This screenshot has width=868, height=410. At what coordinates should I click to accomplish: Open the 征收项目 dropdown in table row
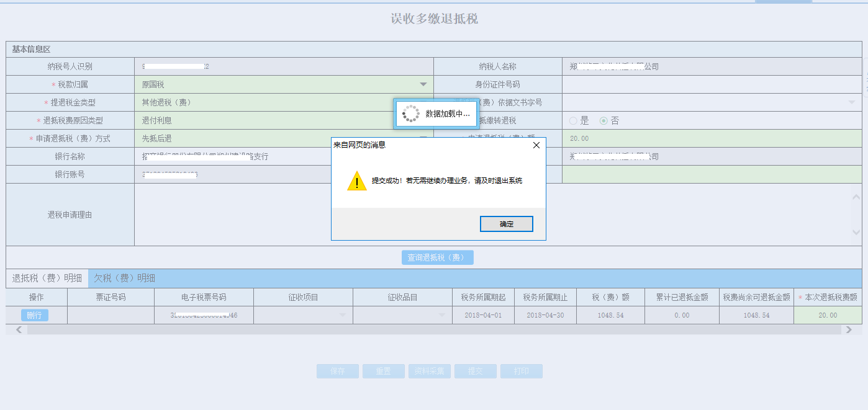coord(342,315)
